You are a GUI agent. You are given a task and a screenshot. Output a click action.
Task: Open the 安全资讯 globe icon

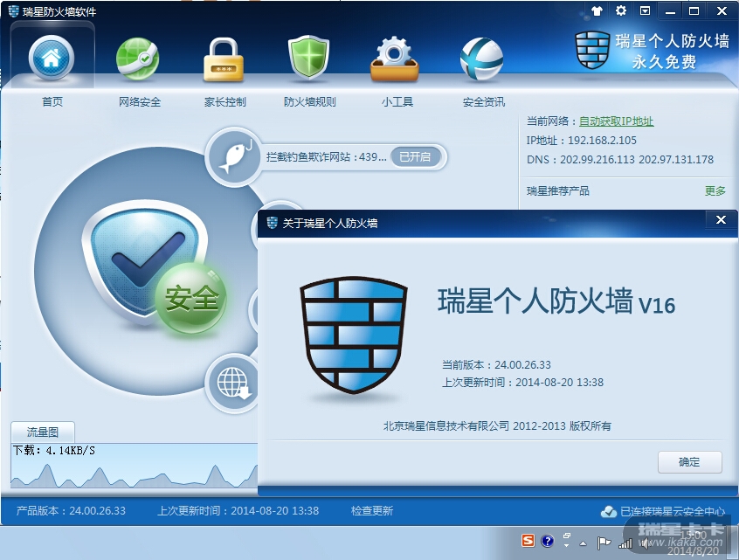pyautogui.click(x=481, y=59)
